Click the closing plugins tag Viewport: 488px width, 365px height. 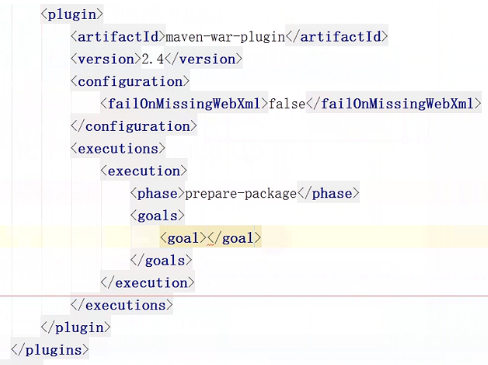point(50,350)
